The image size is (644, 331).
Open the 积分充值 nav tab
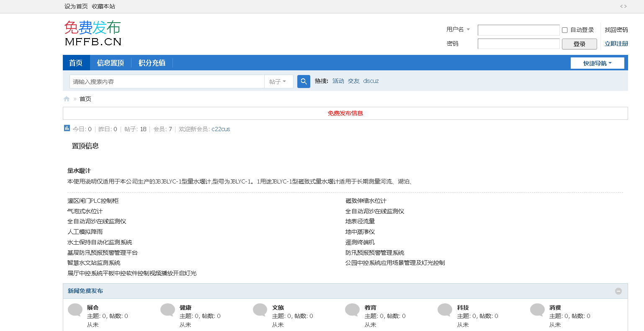[152, 63]
